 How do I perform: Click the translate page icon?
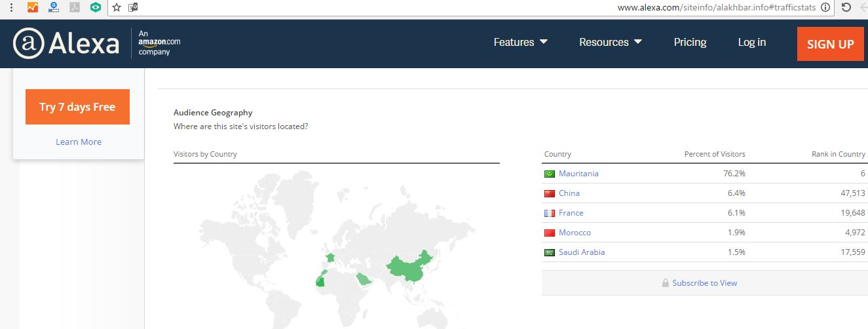click(133, 8)
